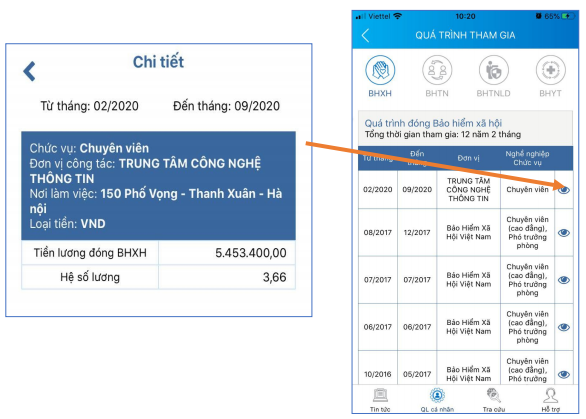Image resolution: width=586 pixels, height=419 pixels.
Task: Tap the battery indicator in status bar
Action: pos(568,16)
